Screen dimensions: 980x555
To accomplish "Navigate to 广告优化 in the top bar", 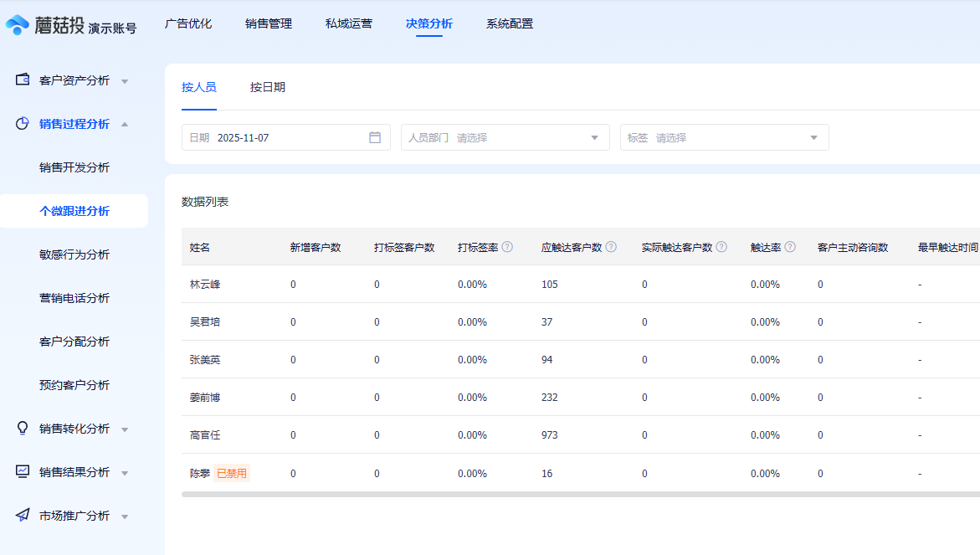I will pyautogui.click(x=189, y=24).
